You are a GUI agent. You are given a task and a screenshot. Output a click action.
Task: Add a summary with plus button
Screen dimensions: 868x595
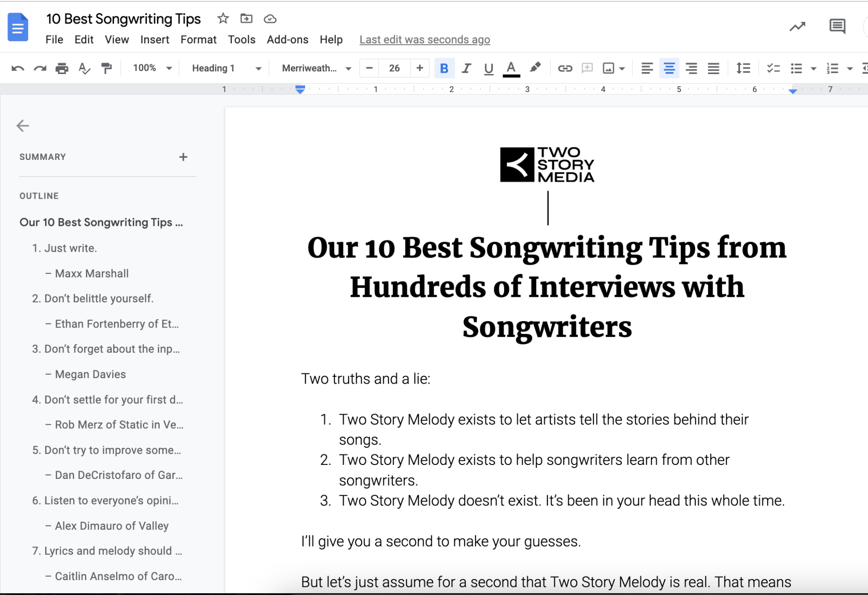point(183,157)
